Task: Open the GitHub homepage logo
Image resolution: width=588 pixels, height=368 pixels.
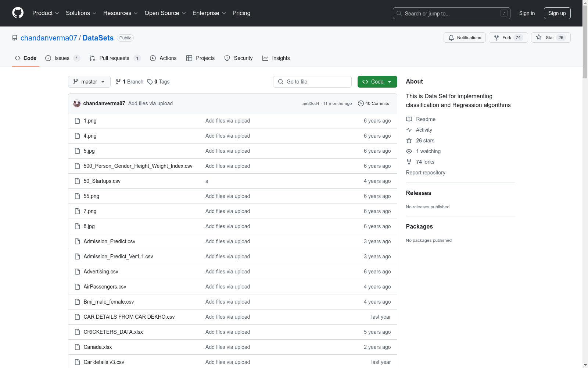Action: click(18, 13)
